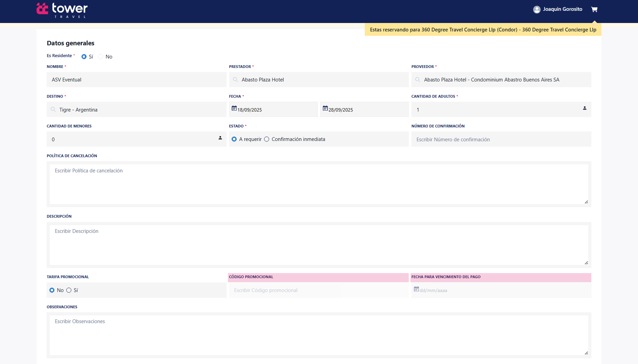The image size is (638, 364).
Task: Open the Proveedor search dropdown
Action: pos(501,80)
